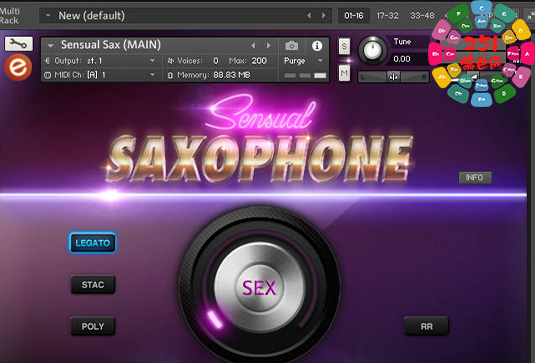
Task: Select previous instrument with left arrow
Action: click(253, 45)
